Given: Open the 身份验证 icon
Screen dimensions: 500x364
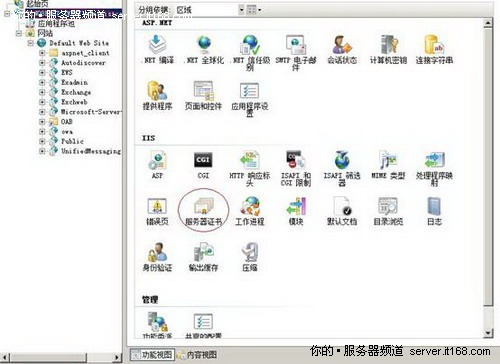Looking at the screenshot, I should click(157, 257).
